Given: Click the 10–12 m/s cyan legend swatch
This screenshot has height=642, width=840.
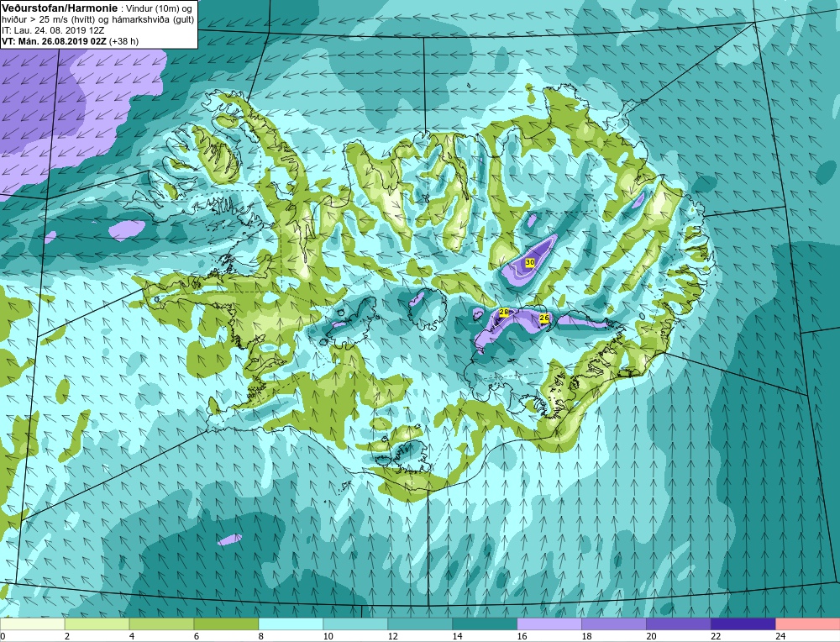Looking at the screenshot, I should [x=355, y=624].
